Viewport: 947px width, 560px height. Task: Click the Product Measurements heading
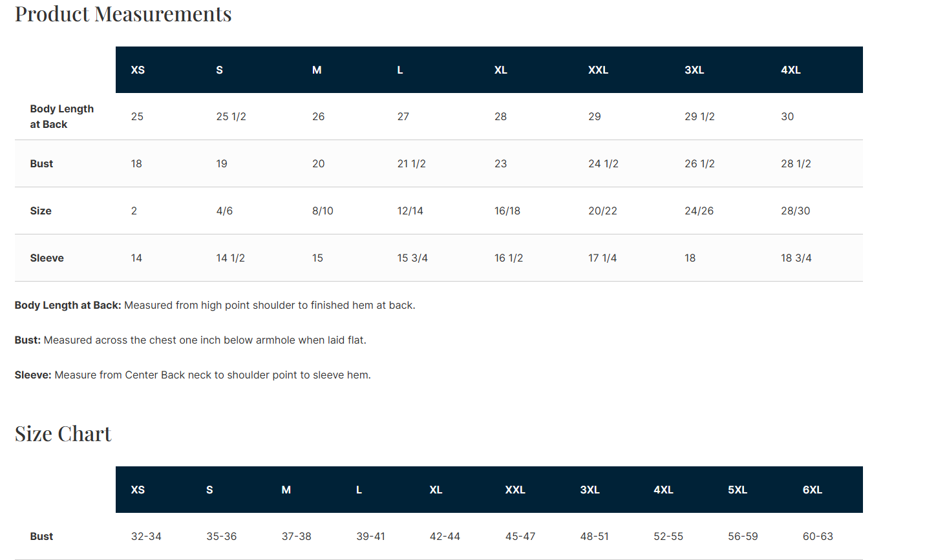(x=123, y=14)
